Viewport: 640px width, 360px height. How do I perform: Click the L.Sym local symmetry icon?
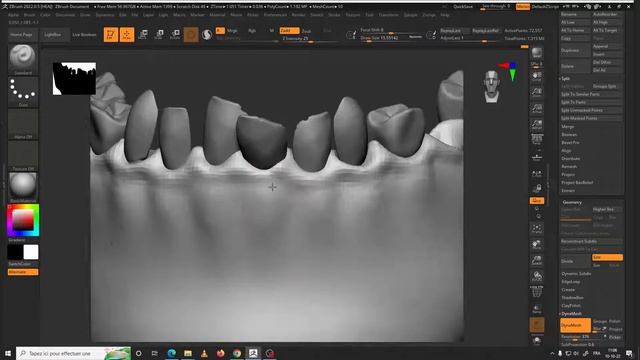coord(537,173)
